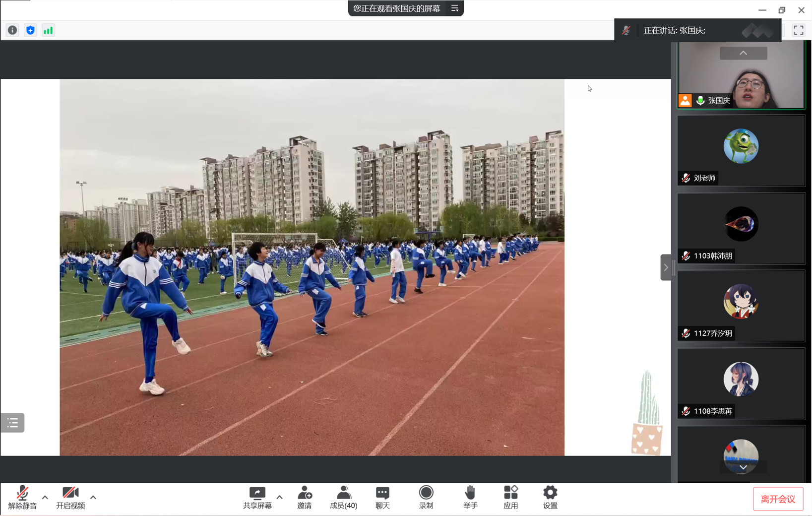Open the screen-viewing options menu at top
812x516 pixels.
(x=455, y=8)
